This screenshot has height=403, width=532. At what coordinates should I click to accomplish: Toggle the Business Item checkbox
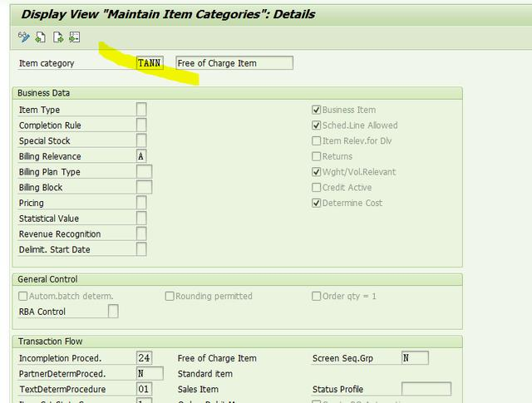coord(317,110)
